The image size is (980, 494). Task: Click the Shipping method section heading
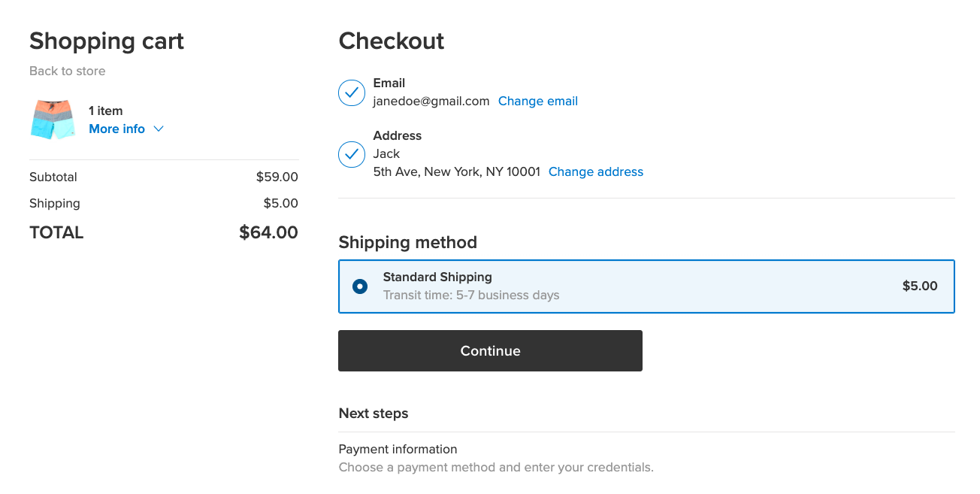(x=407, y=242)
